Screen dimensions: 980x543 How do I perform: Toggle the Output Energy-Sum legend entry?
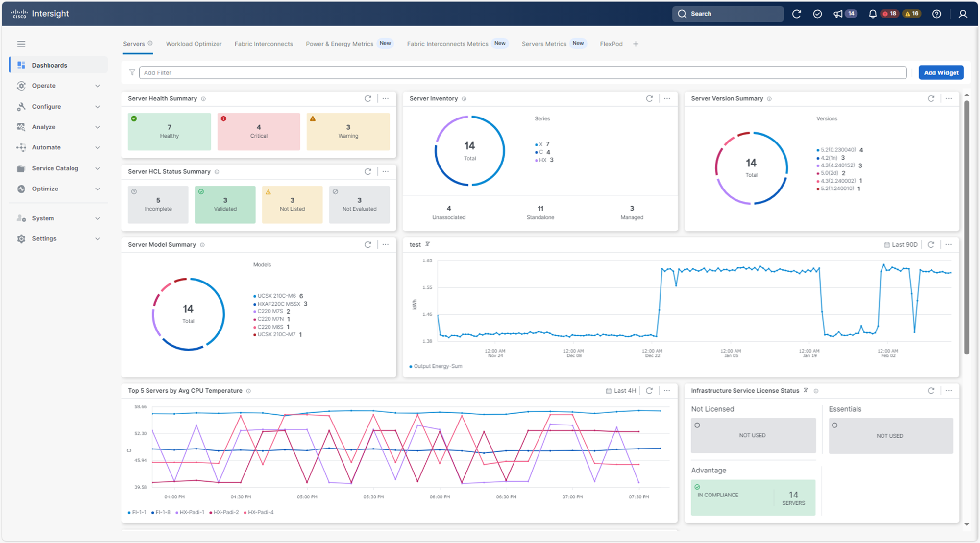coord(436,366)
